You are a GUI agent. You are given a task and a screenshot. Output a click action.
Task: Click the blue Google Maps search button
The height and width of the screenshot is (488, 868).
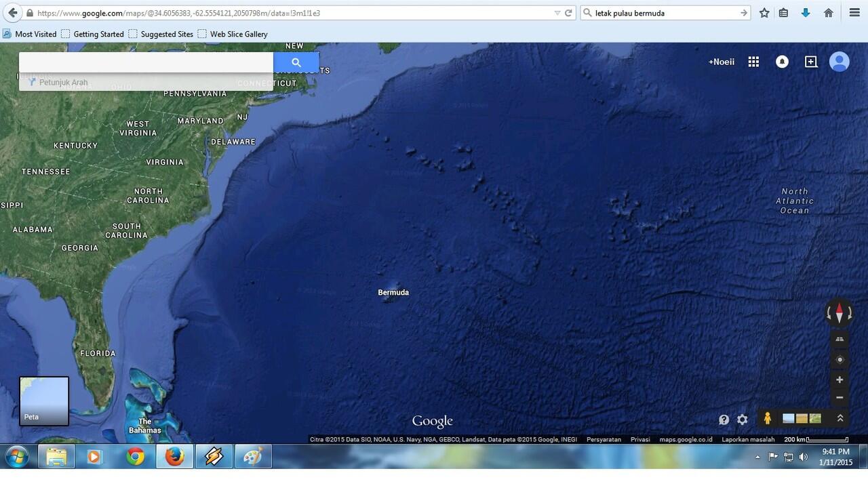pos(296,62)
